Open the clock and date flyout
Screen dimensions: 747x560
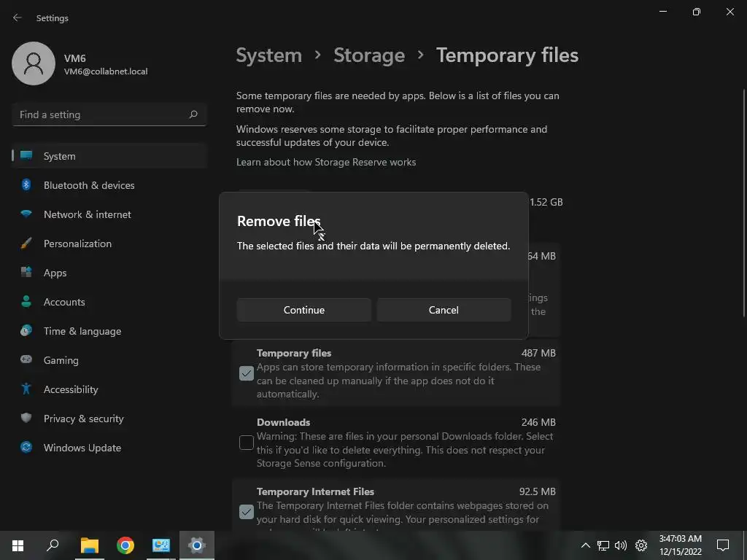(x=681, y=545)
